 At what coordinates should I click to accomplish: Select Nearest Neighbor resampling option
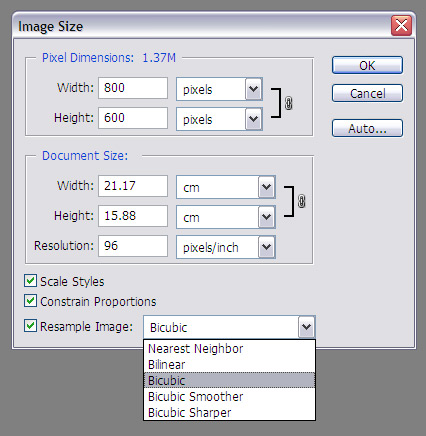(x=229, y=349)
